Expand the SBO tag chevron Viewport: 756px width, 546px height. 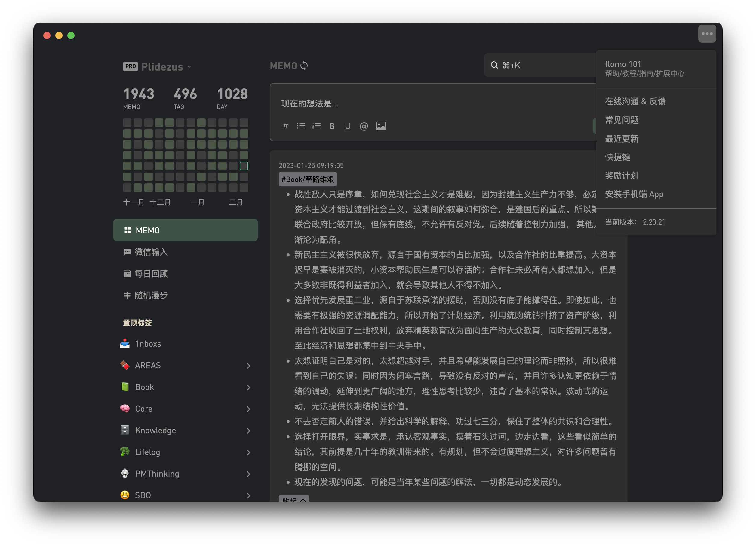[248, 496]
